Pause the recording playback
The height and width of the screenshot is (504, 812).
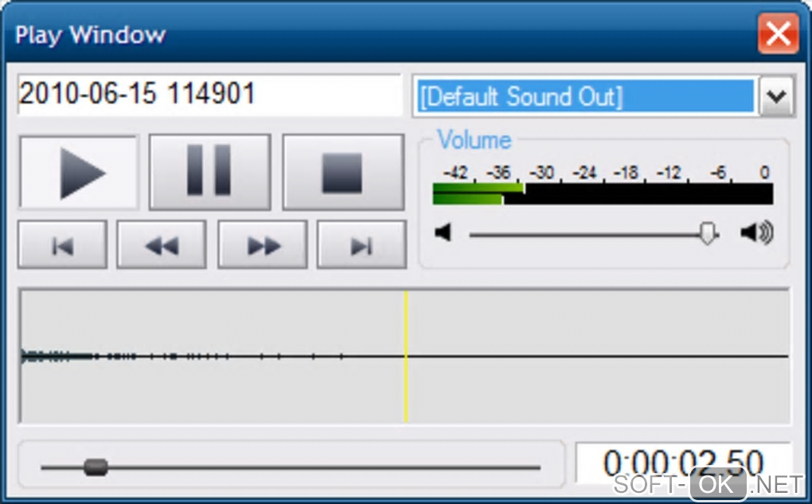tap(209, 173)
